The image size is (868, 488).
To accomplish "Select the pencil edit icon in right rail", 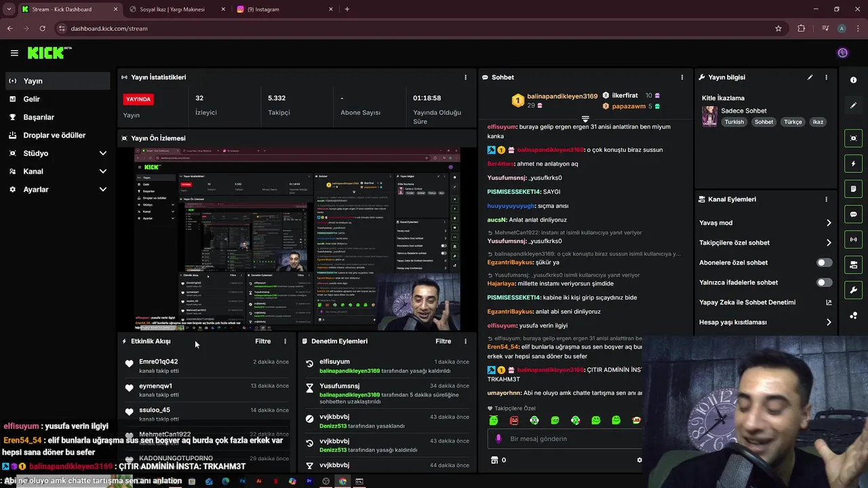I will click(853, 106).
